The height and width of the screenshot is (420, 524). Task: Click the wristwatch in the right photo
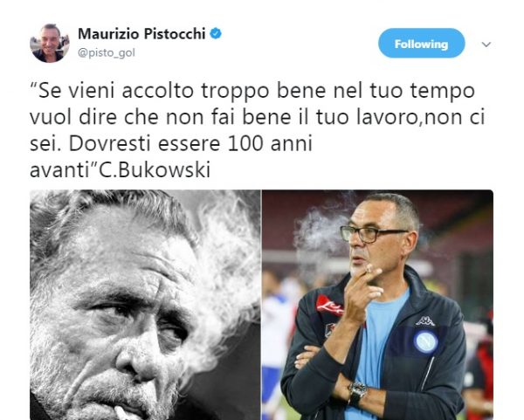pyautogui.click(x=357, y=391)
